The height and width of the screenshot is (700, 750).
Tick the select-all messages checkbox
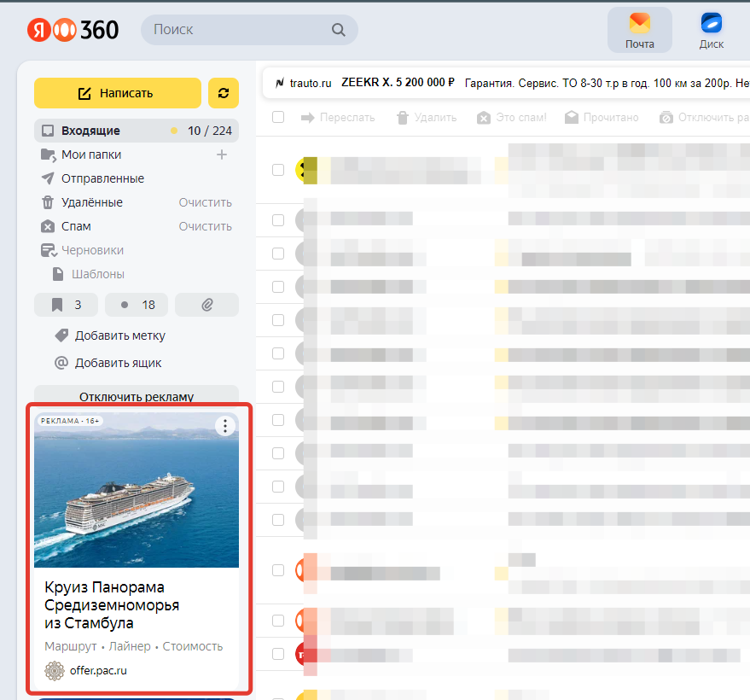pos(278,117)
